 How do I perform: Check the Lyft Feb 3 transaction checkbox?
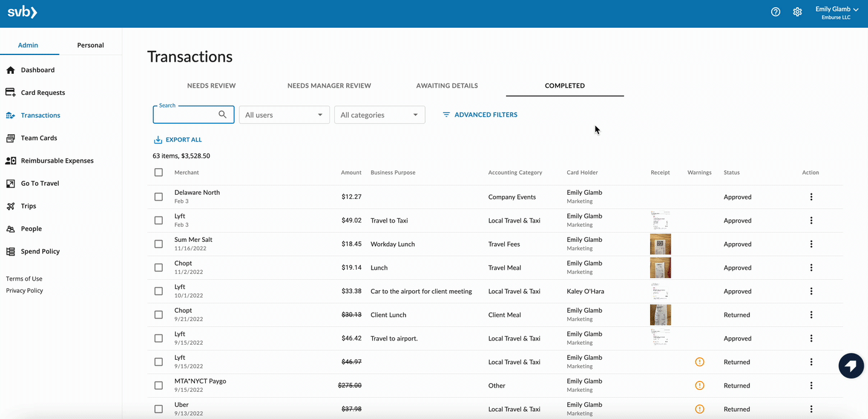(159, 221)
